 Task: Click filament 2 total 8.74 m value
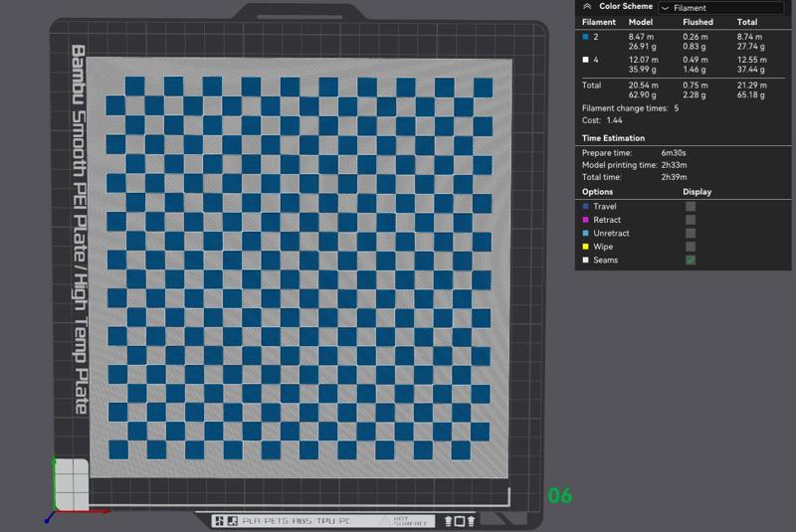(749, 37)
